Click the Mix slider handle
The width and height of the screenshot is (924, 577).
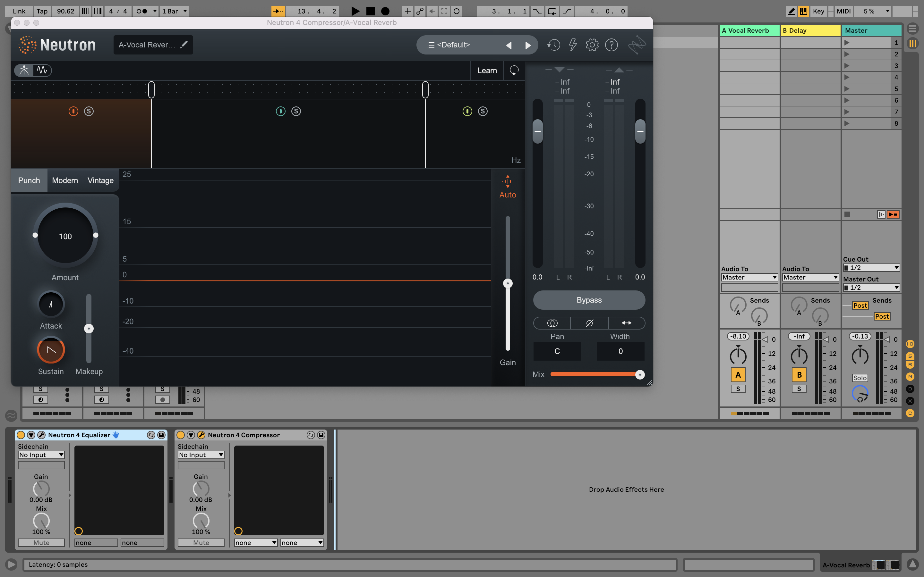pos(640,375)
